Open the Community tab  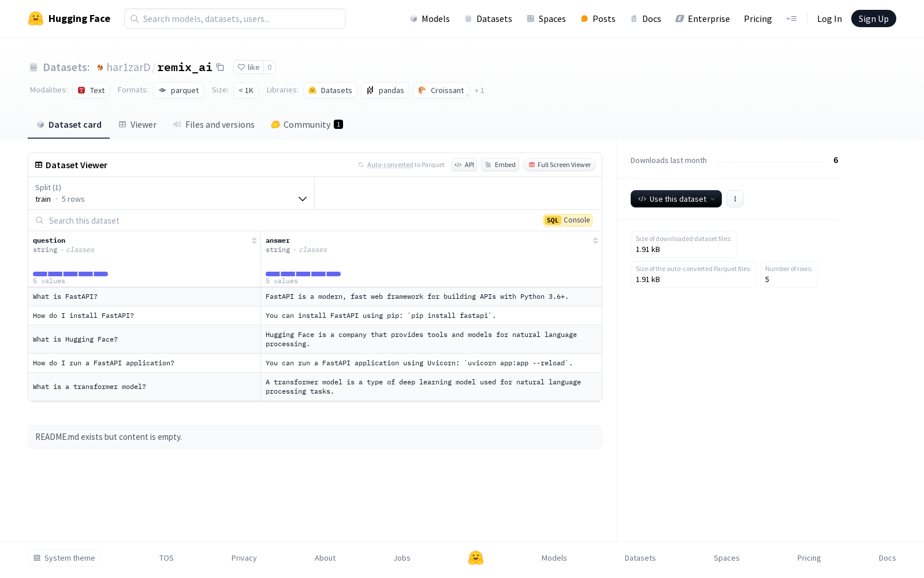tap(307, 125)
